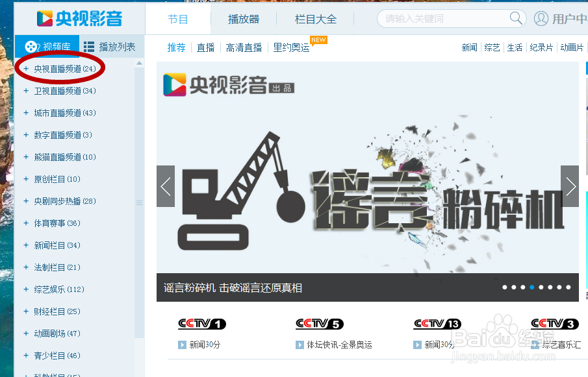Image resolution: width=588 pixels, height=377 pixels.
Task: Open 栏目大全 tab
Action: tap(316, 19)
